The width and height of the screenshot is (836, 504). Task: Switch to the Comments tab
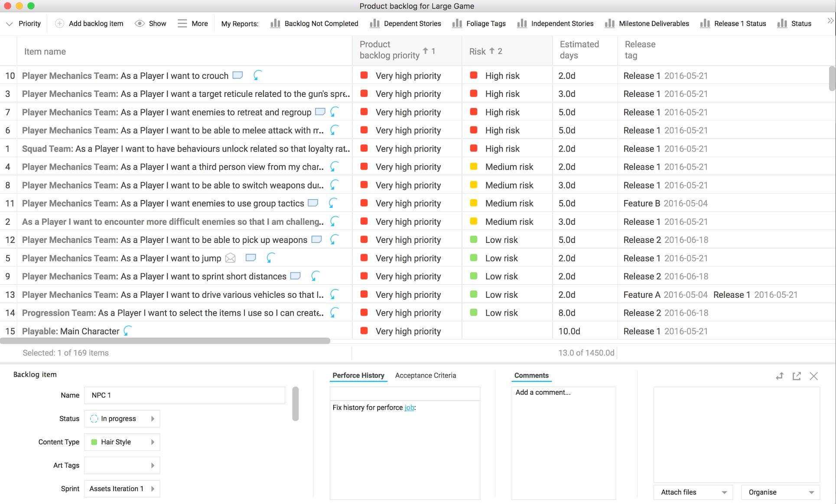click(531, 376)
